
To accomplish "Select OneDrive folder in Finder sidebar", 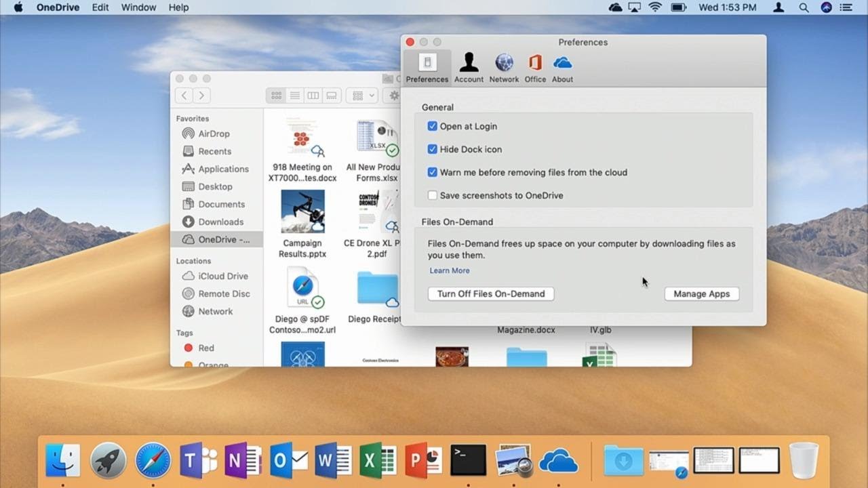I will [216, 239].
